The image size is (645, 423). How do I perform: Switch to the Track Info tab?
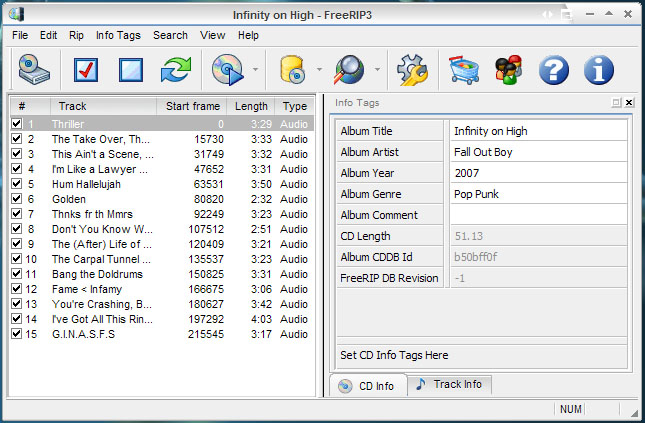(x=450, y=384)
